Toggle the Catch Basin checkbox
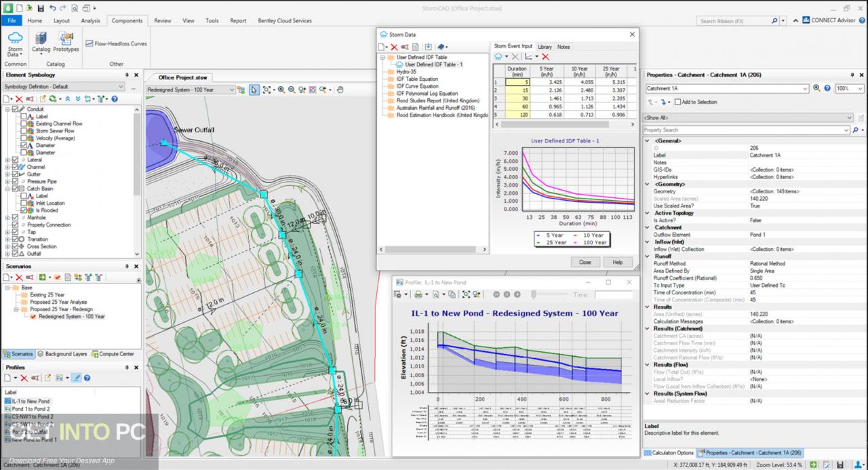Screen dimensions: 868x470 pyautogui.click(x=16, y=189)
